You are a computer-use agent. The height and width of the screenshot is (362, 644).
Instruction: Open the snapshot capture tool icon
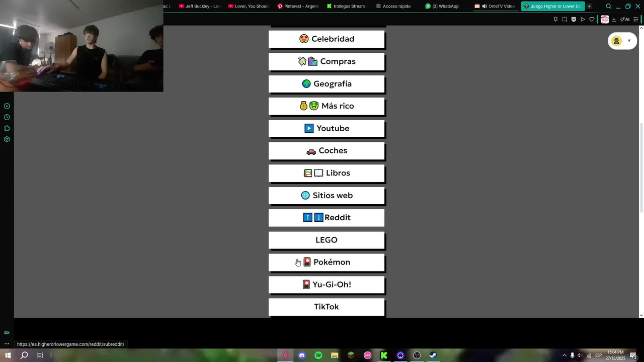(x=565, y=19)
